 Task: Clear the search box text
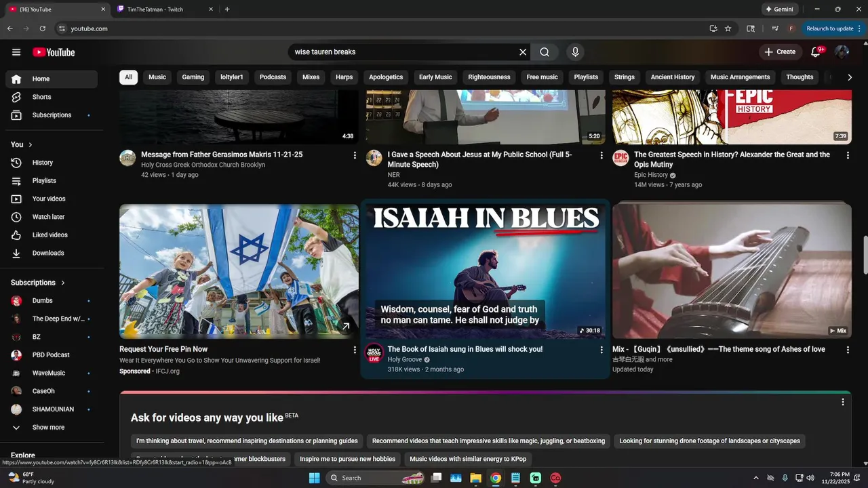tap(523, 52)
